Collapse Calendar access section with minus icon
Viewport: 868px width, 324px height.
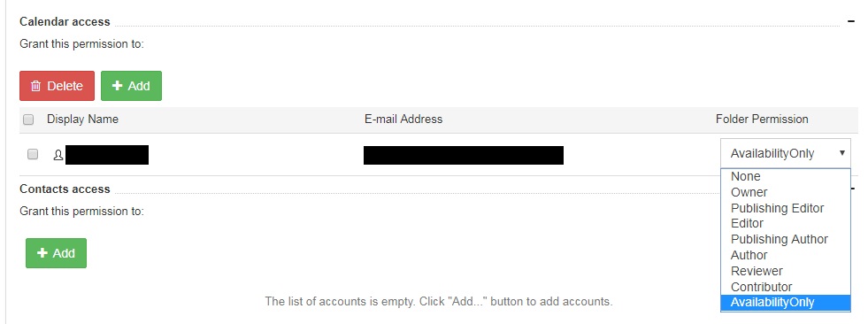(x=851, y=22)
